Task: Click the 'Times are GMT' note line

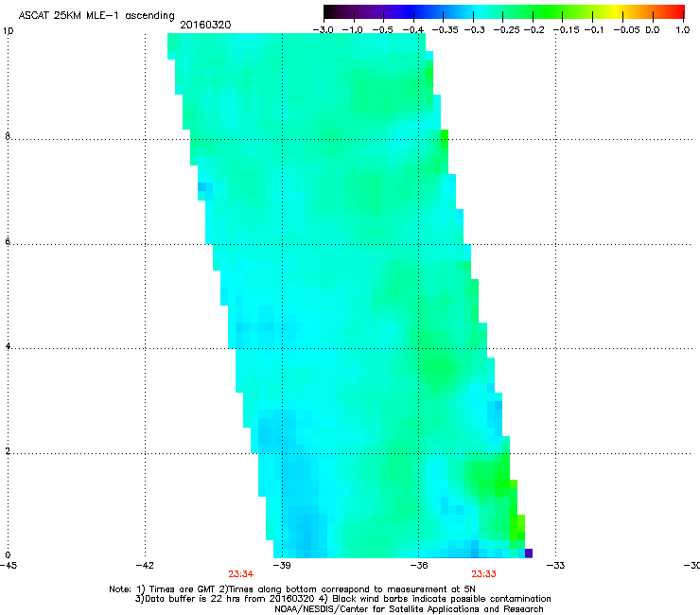Action: click(x=292, y=589)
